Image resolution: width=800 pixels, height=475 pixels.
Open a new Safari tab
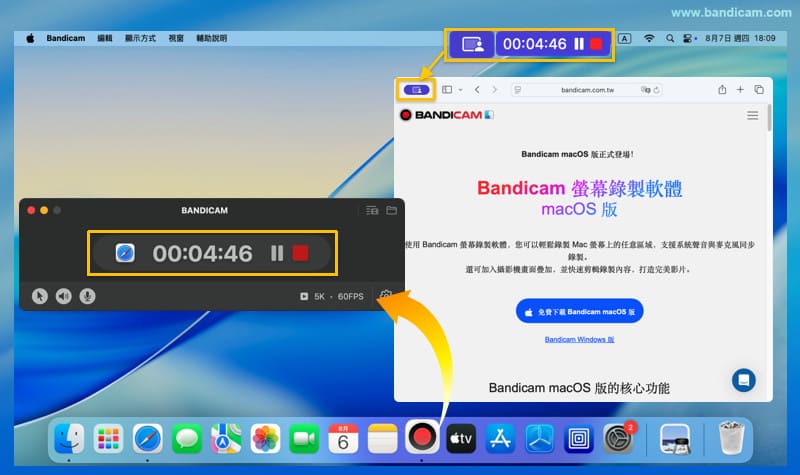coord(740,90)
